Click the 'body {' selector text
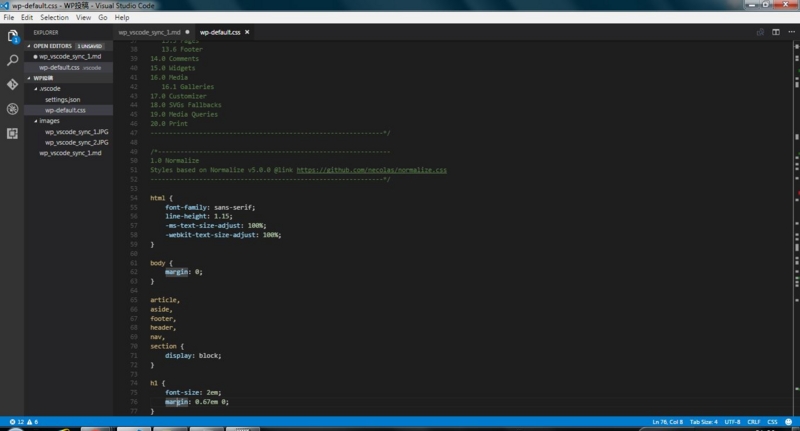 tap(161, 263)
